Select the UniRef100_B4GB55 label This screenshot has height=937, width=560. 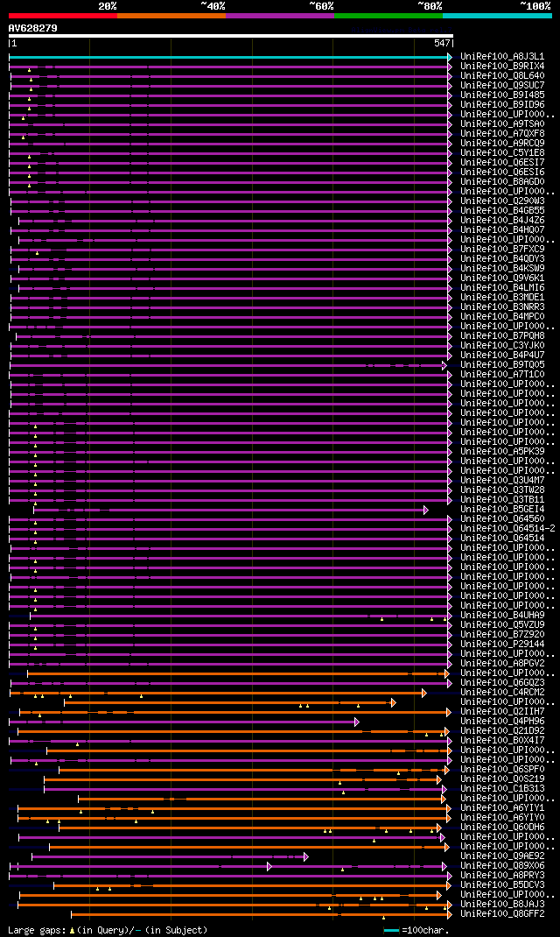(x=502, y=211)
